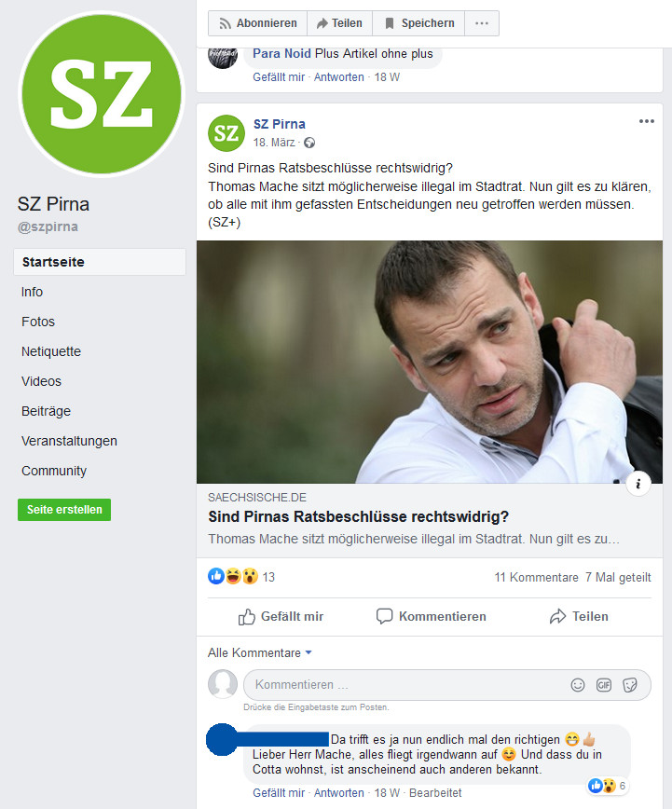
Task: Open the Netiquette section in the sidebar
Action: 51,352
